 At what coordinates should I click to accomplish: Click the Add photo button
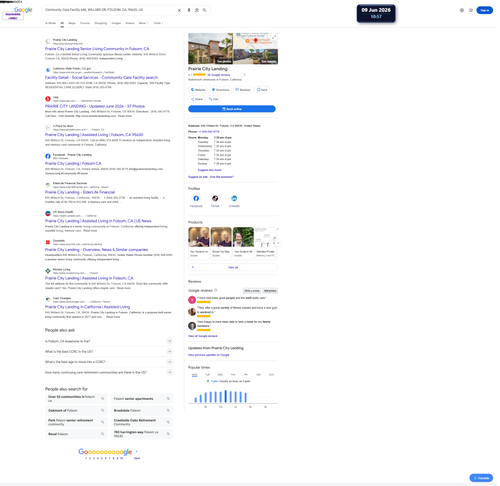tap(270, 291)
